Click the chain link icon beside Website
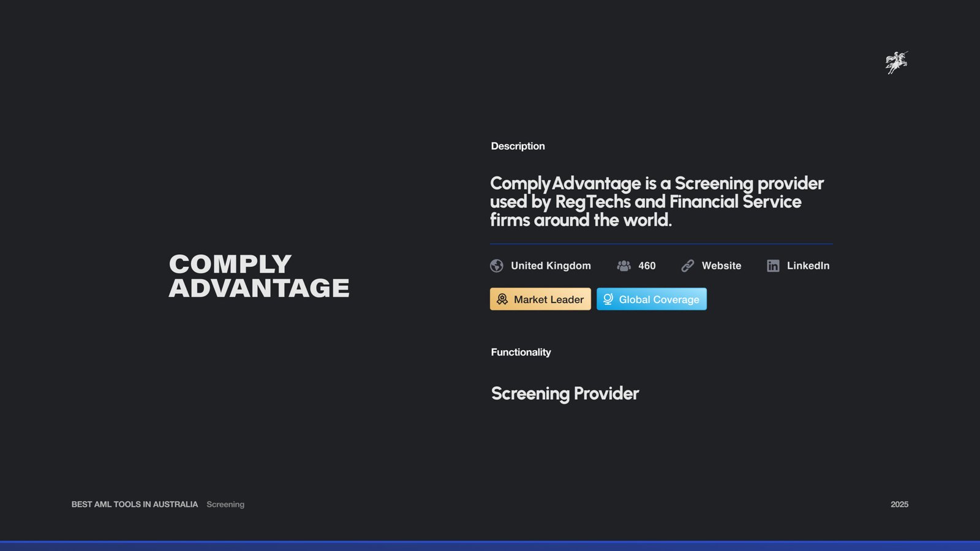The width and height of the screenshot is (980, 551). [688, 266]
